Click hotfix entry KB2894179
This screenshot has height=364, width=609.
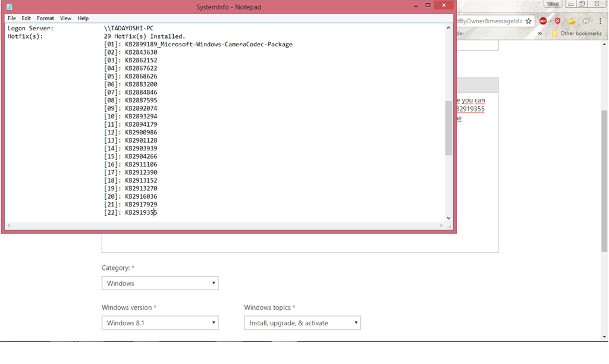(141, 124)
